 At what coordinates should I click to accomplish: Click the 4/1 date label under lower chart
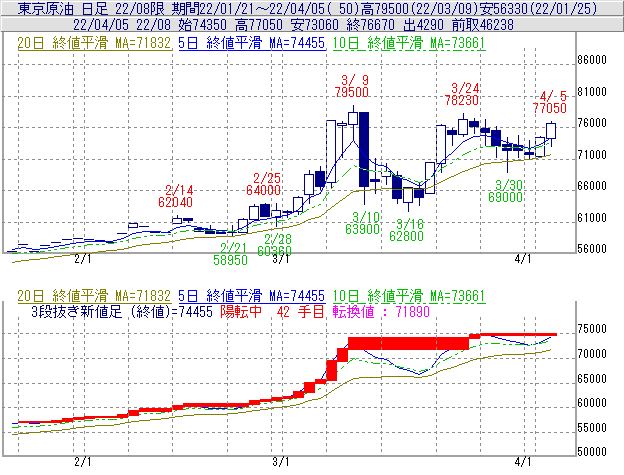(523, 462)
